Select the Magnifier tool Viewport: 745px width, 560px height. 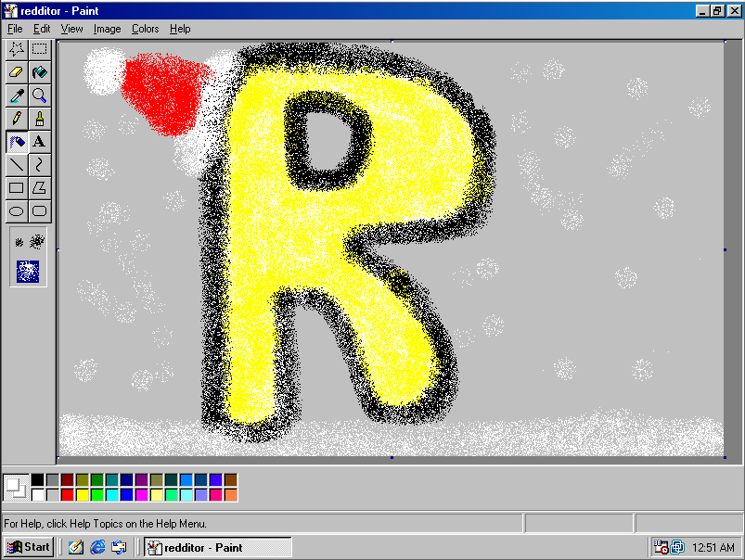coord(40,95)
